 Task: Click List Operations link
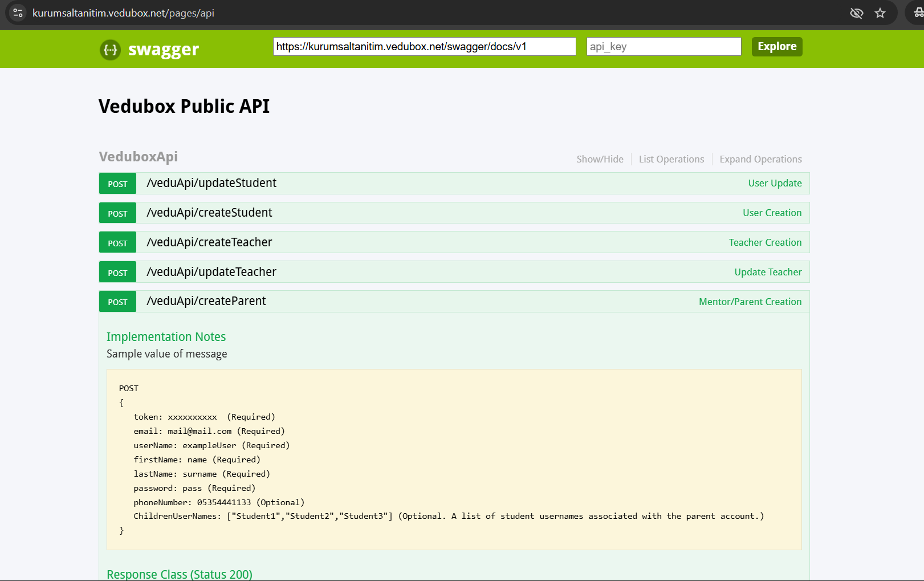(671, 159)
